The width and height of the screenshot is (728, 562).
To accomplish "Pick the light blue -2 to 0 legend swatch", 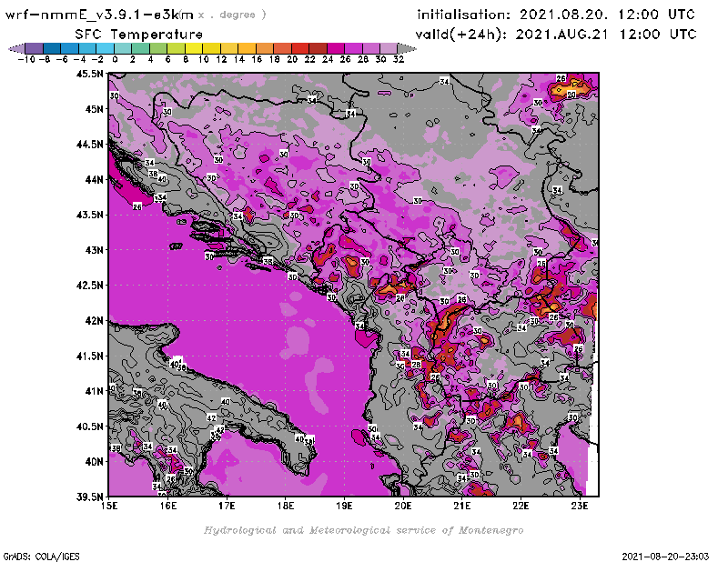I will 106,48.
